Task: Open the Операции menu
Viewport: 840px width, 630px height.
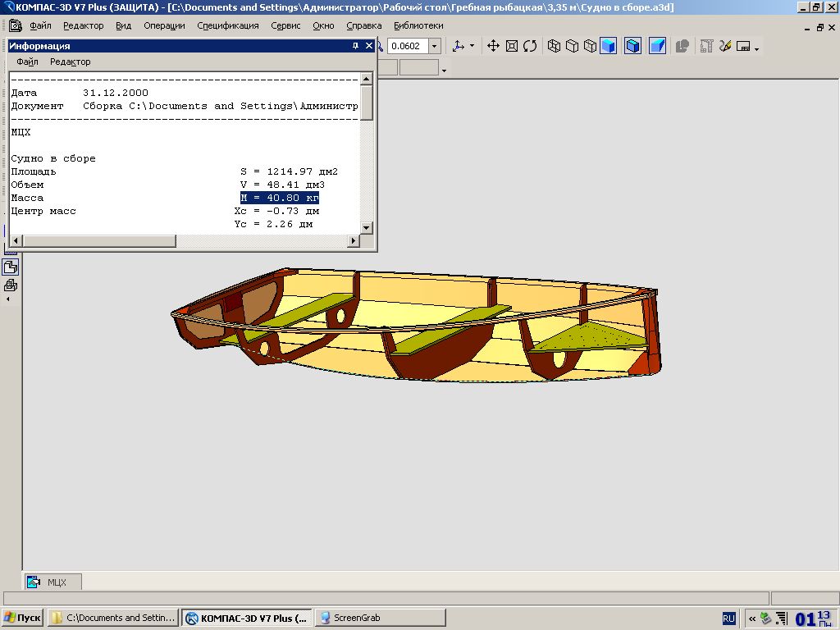Action: click(x=164, y=25)
